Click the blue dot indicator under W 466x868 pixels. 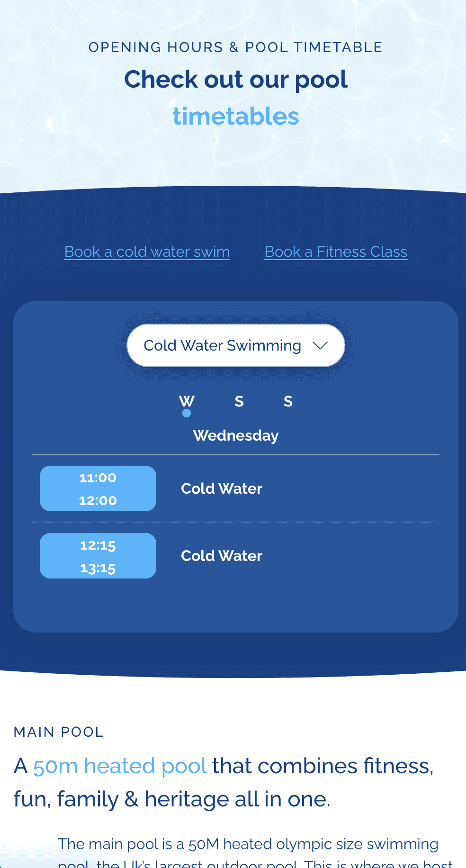(187, 413)
